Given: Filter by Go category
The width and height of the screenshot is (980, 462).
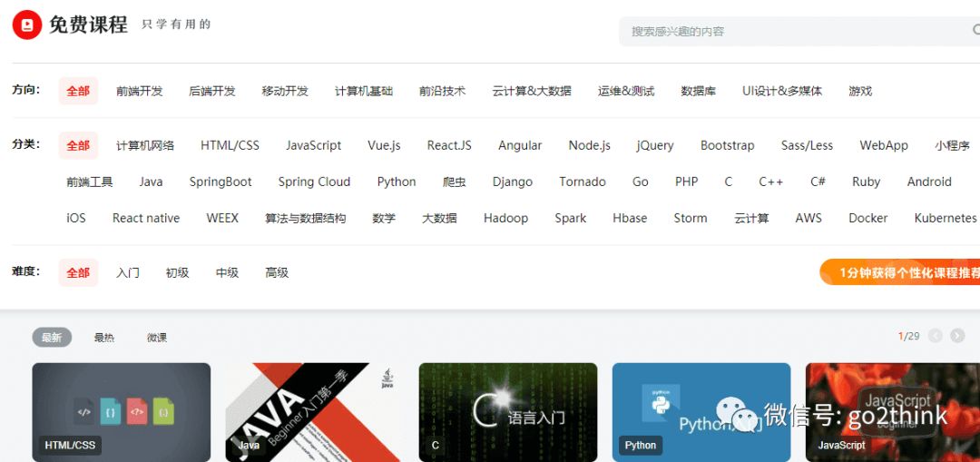Looking at the screenshot, I should 640,182.
